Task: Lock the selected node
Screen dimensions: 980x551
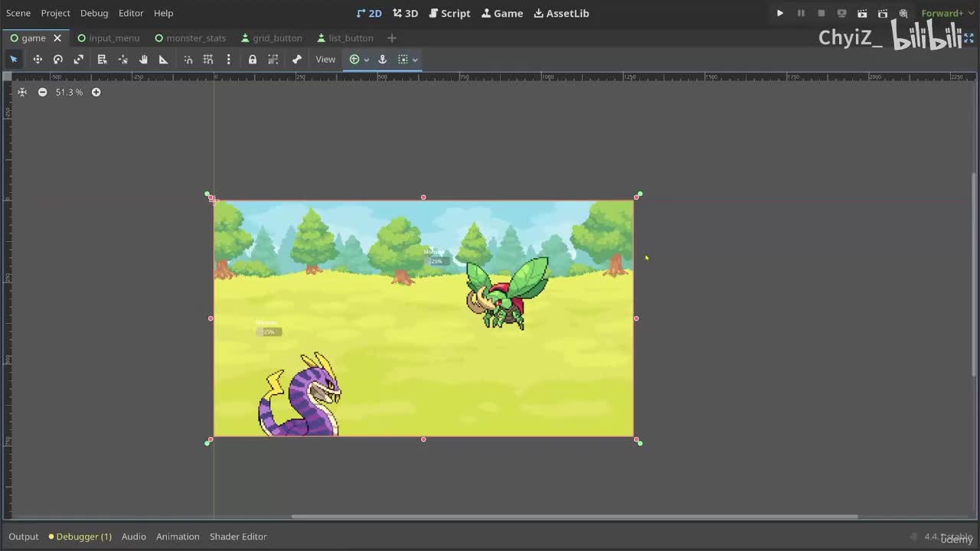Action: pos(252,60)
